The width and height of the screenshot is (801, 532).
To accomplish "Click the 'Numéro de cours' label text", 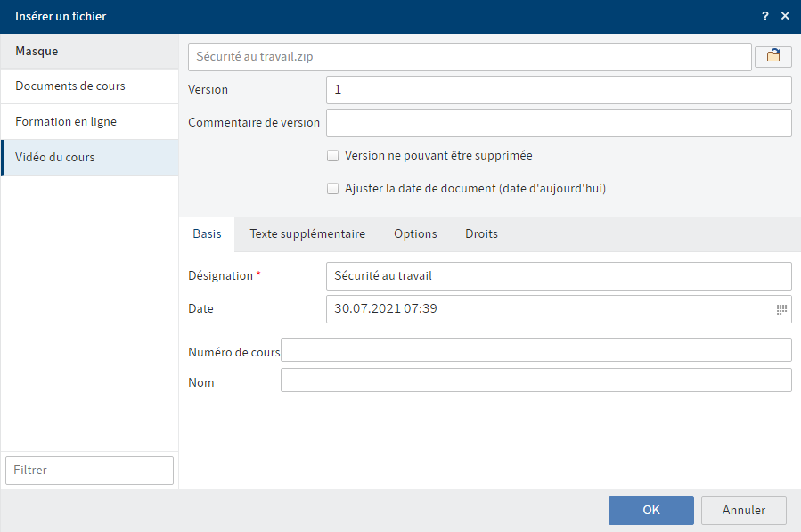I will (234, 352).
